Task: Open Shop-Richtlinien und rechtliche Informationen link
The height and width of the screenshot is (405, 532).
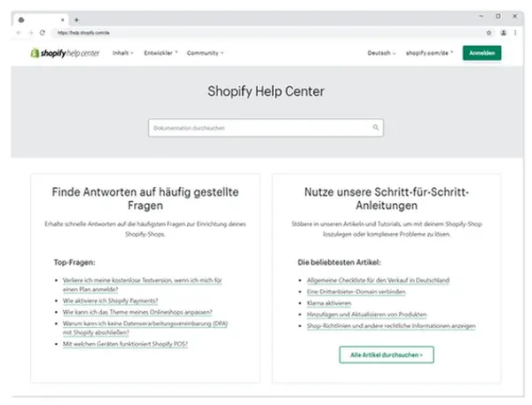Action: click(x=391, y=326)
